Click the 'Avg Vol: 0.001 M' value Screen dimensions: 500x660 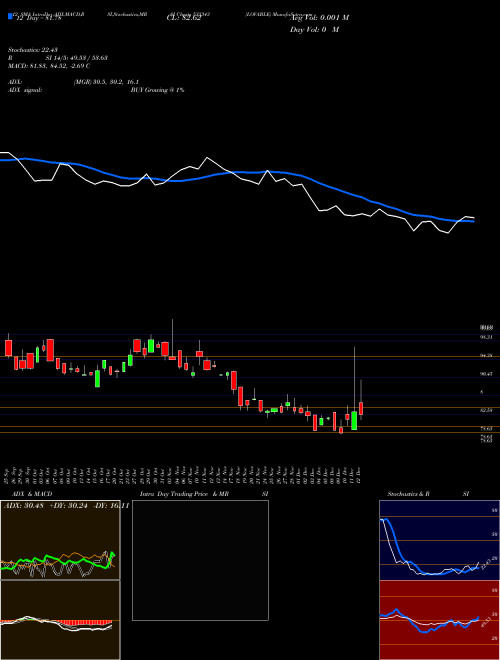coord(320,18)
